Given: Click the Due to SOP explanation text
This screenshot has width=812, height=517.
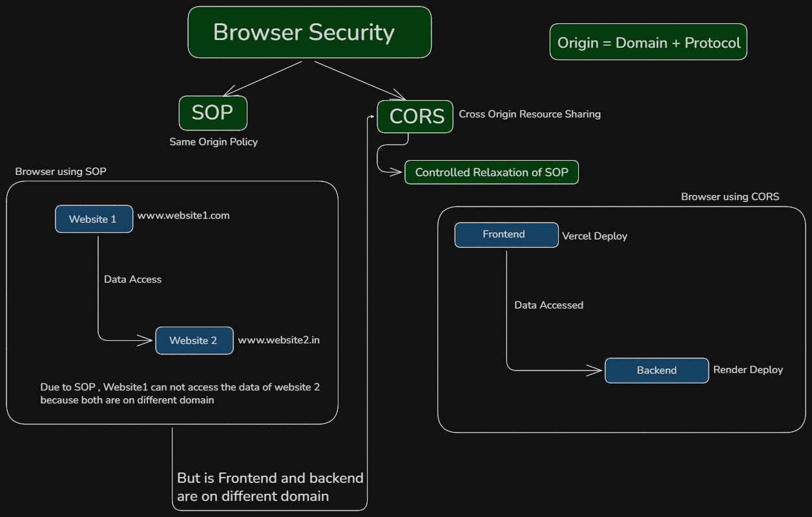Looking at the screenshot, I should (180, 394).
